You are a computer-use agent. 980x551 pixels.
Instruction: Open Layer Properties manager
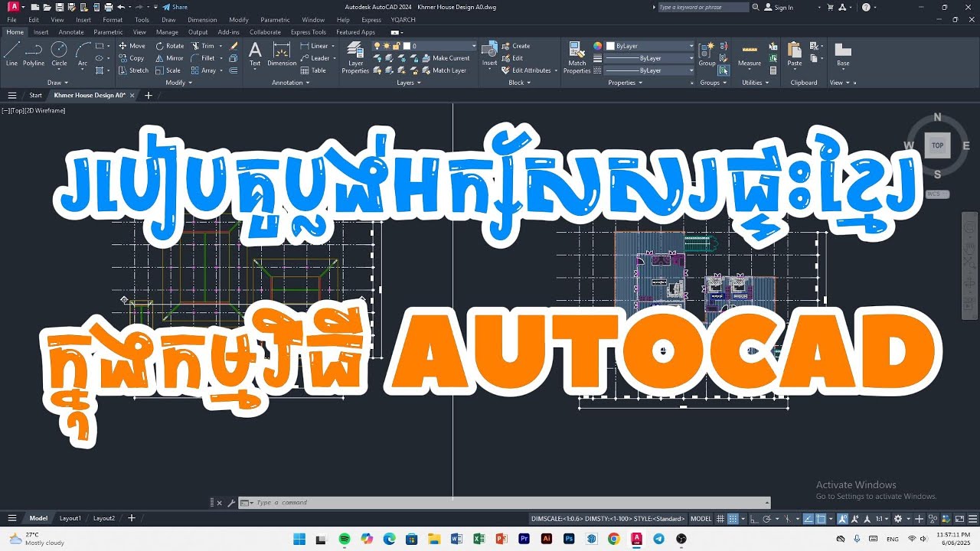pos(355,57)
